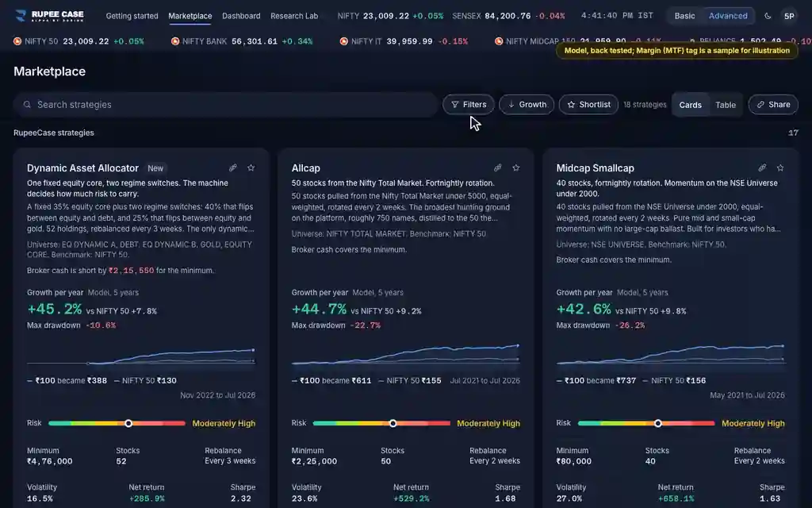Open Marketplace tab
Viewport: 812px width, 508px height.
point(190,16)
